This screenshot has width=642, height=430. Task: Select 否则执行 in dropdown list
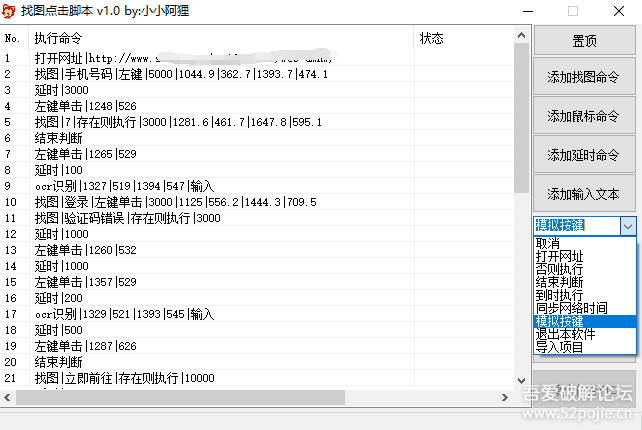coord(585,269)
